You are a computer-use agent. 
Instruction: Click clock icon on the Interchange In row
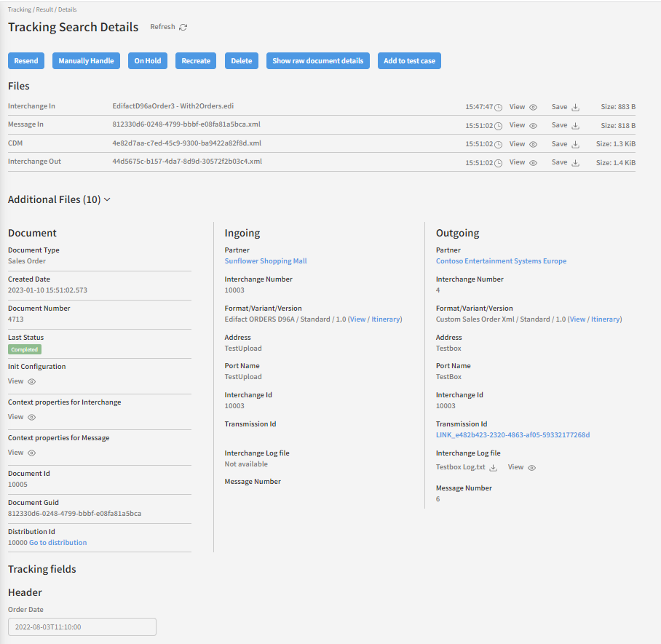click(498, 108)
